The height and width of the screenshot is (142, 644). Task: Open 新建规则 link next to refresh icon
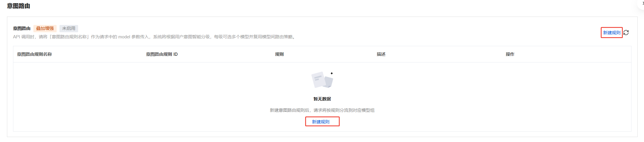(x=612, y=33)
